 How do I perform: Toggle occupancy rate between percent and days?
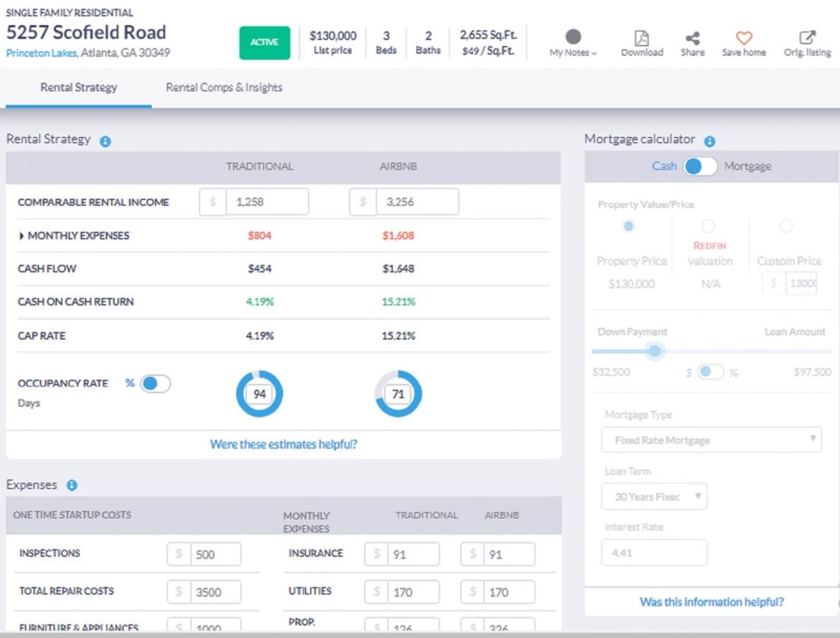(155, 384)
